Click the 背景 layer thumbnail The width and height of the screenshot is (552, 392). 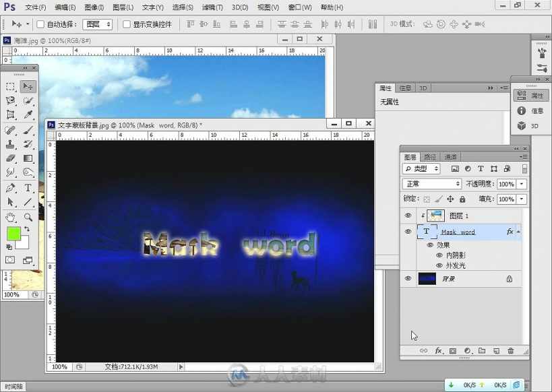(x=427, y=278)
